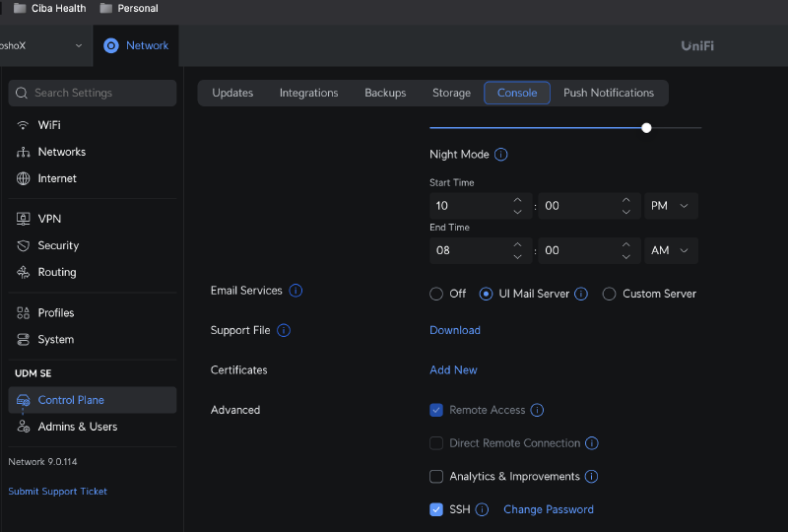Screen dimensions: 788x532
Task: Open the Ciba Health bookmark folder
Action: [50, 9]
